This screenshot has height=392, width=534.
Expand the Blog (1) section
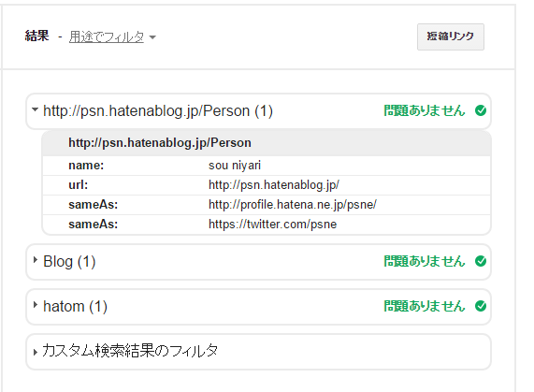[x=36, y=260]
